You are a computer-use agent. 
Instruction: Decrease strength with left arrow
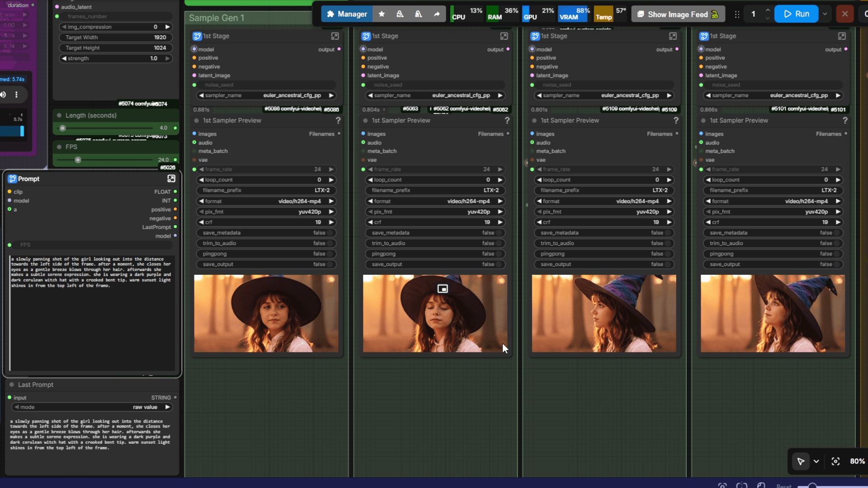point(64,58)
